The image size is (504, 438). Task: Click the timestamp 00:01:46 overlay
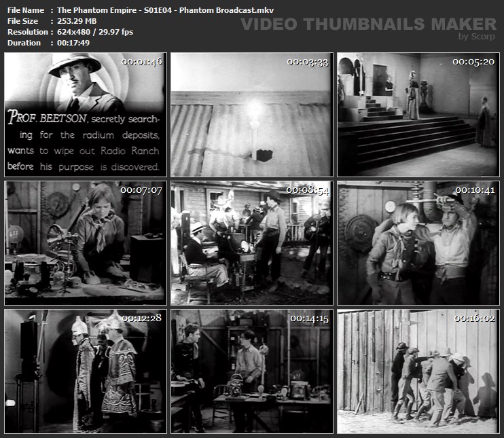tap(142, 62)
